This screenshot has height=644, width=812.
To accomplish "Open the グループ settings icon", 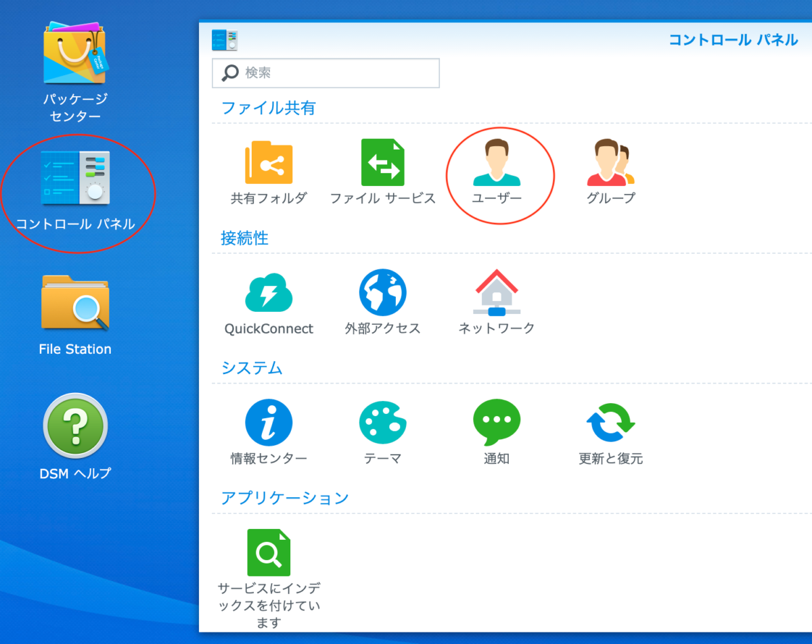I will 611,162.
